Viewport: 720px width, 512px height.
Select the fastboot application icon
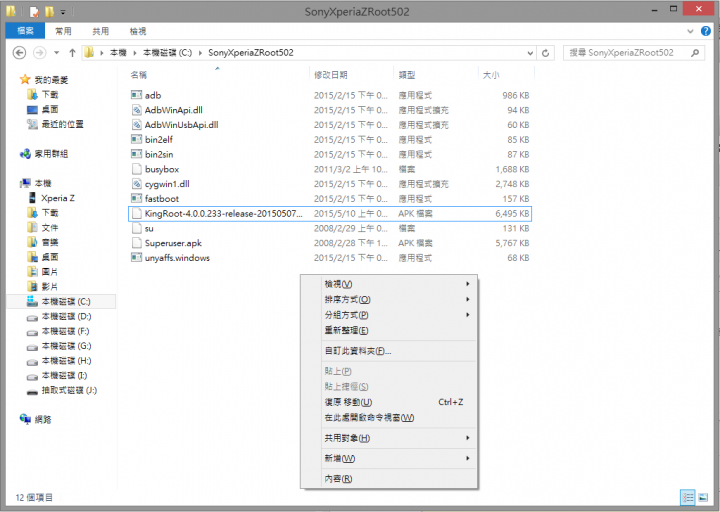(136, 198)
